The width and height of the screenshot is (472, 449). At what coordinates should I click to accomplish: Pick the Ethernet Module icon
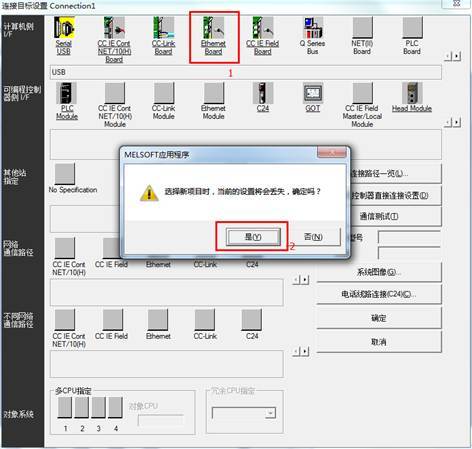click(214, 93)
